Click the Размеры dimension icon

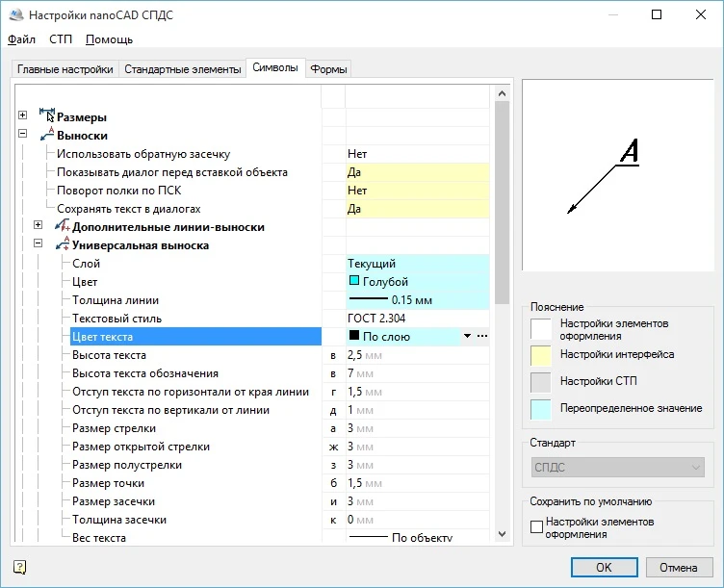pyautogui.click(x=46, y=115)
